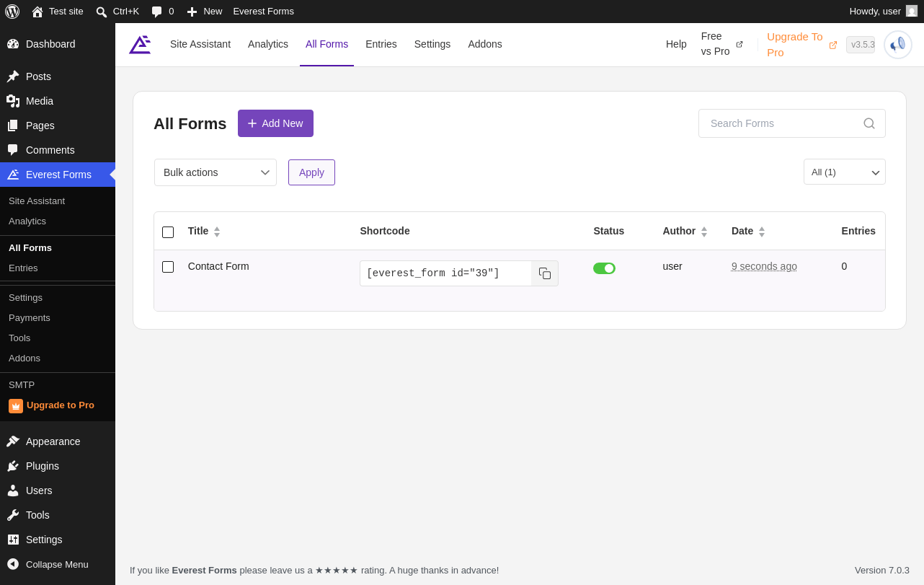Switch to the Site Assistant tab
The width and height of the screenshot is (924, 585).
click(200, 44)
